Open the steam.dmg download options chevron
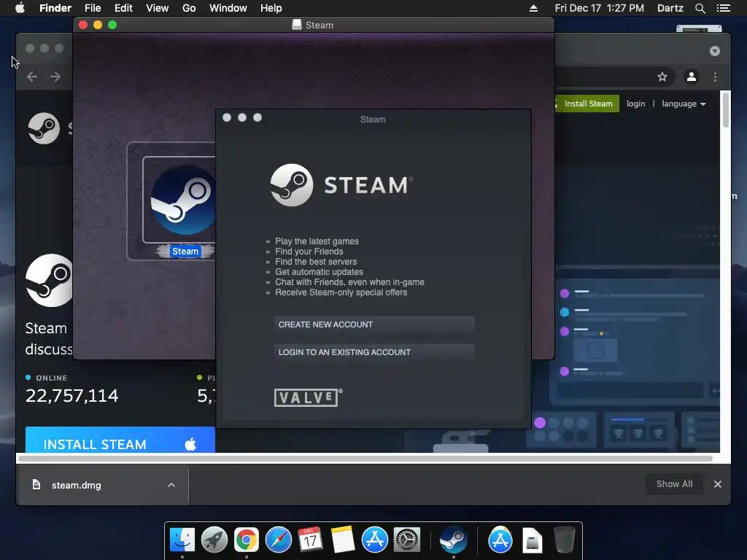Viewport: 747px width, 560px height. coord(171,485)
